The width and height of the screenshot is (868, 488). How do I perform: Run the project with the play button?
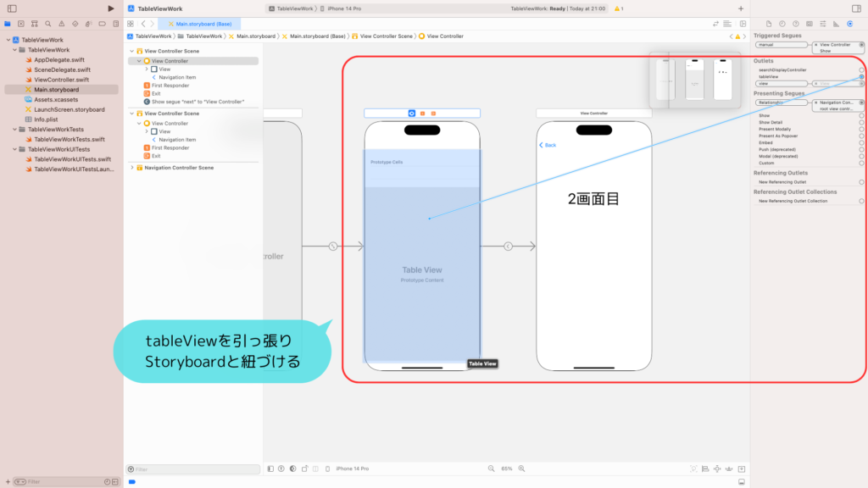(111, 8)
